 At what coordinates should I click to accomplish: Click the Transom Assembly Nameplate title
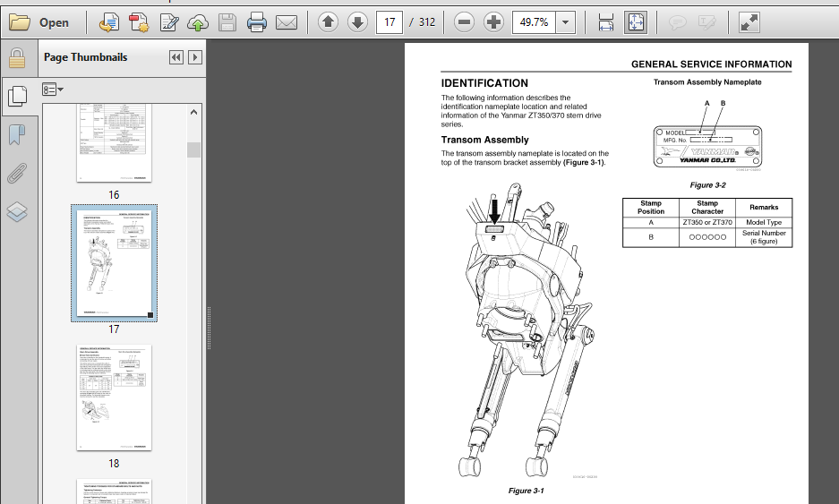(x=707, y=82)
